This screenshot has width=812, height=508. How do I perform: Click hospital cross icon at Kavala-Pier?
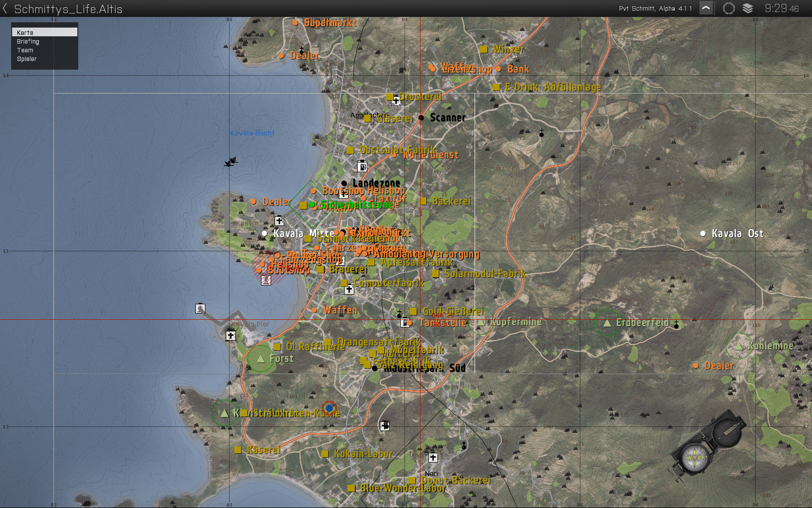[x=231, y=335]
